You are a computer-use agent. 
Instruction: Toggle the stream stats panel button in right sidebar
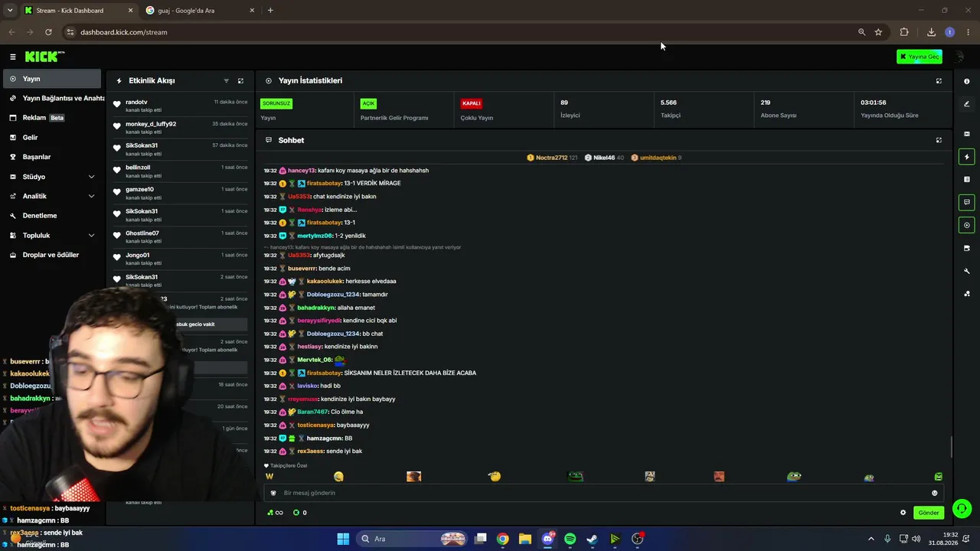pos(966,225)
